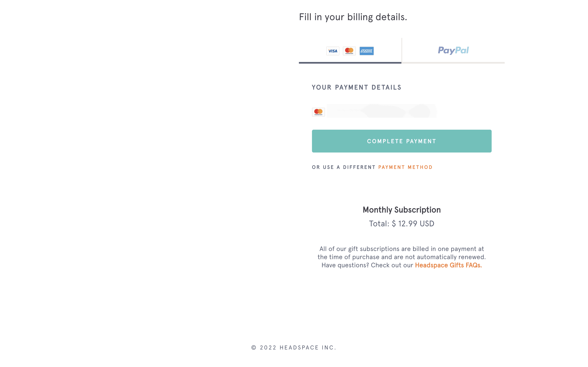The image size is (588, 367).
Task: Open the Headspace Gifts FAQs link
Action: pyautogui.click(x=448, y=265)
